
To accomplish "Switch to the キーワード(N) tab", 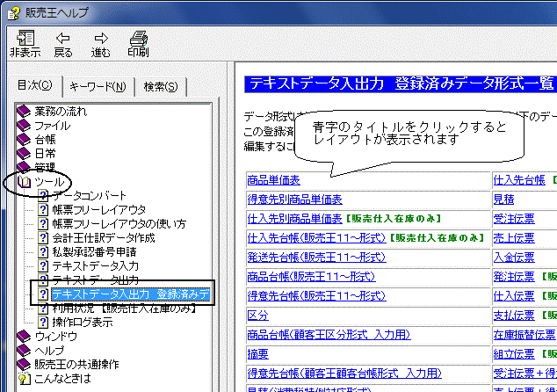I will tap(98, 87).
